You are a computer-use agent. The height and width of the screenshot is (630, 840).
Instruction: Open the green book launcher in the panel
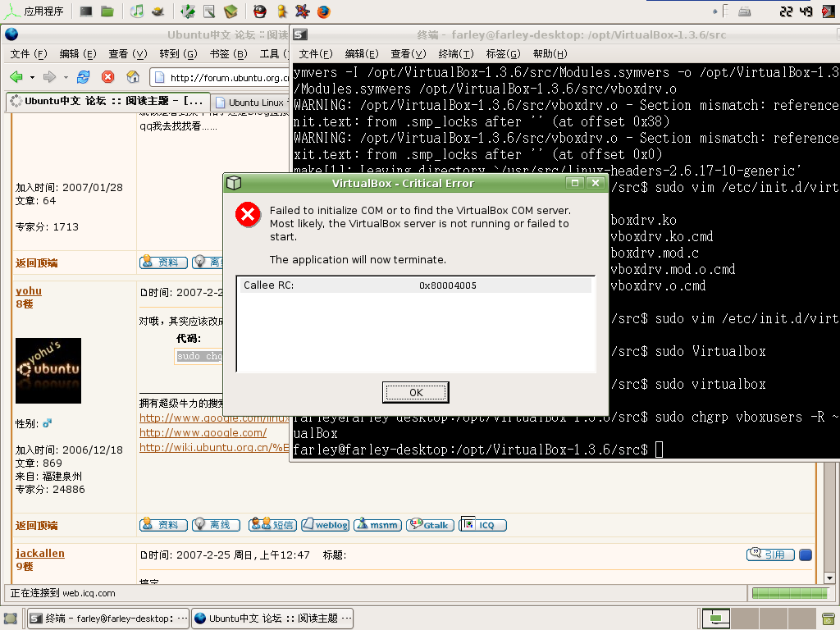(x=231, y=11)
